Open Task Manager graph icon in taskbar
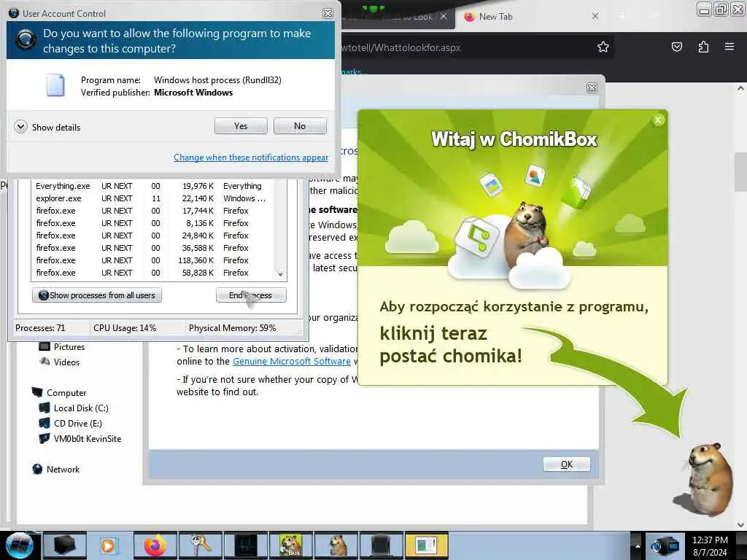This screenshot has height=560, width=747. click(245, 545)
